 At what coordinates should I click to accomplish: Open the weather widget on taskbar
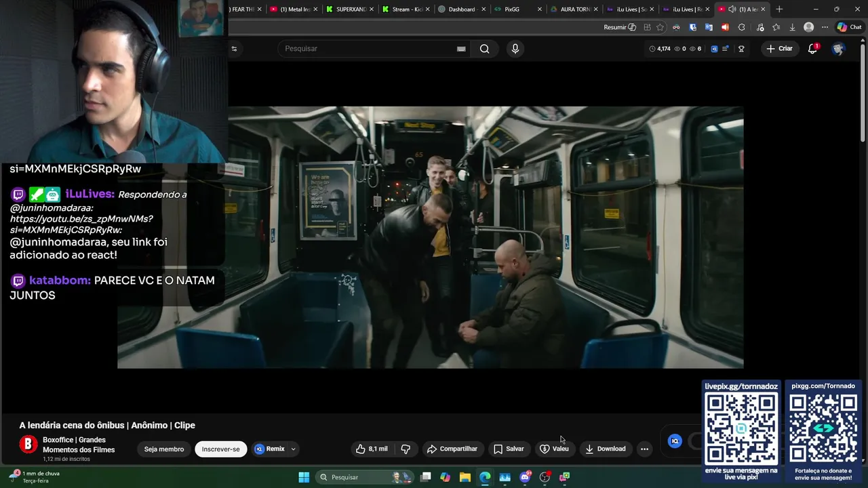pyautogui.click(x=34, y=476)
